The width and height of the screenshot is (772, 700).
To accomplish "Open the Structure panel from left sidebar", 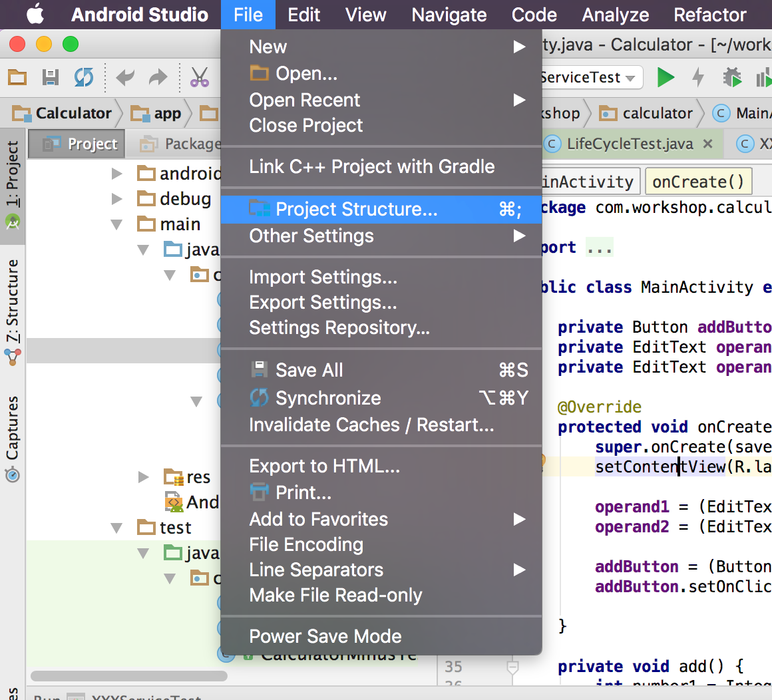I will click(15, 303).
